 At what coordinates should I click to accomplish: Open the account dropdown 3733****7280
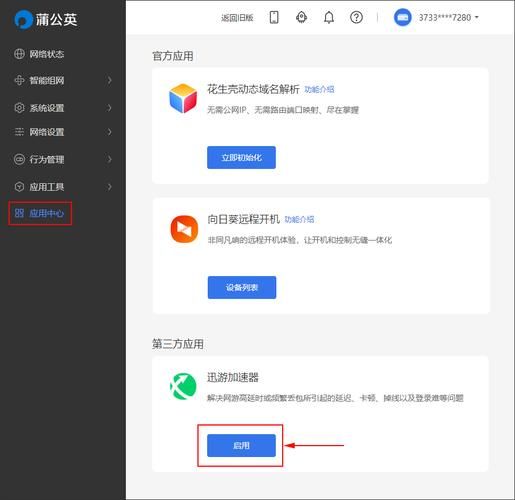(x=449, y=17)
